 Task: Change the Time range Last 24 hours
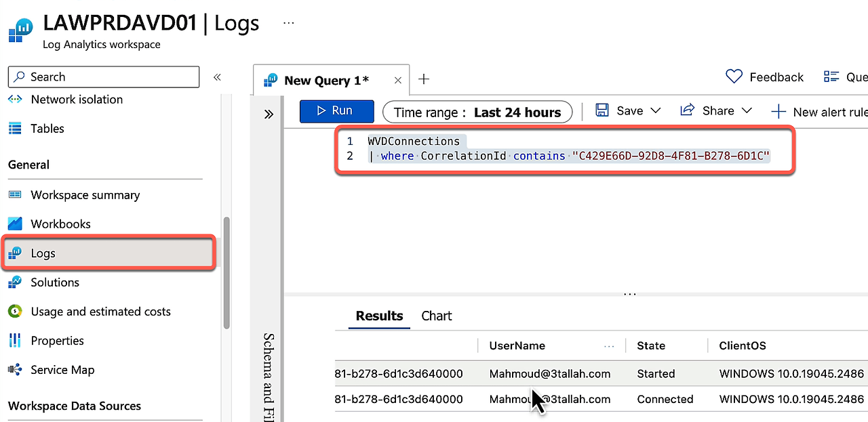tap(477, 112)
